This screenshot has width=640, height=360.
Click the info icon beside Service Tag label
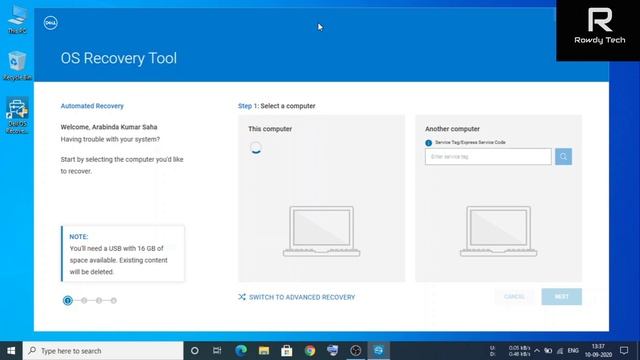428,143
